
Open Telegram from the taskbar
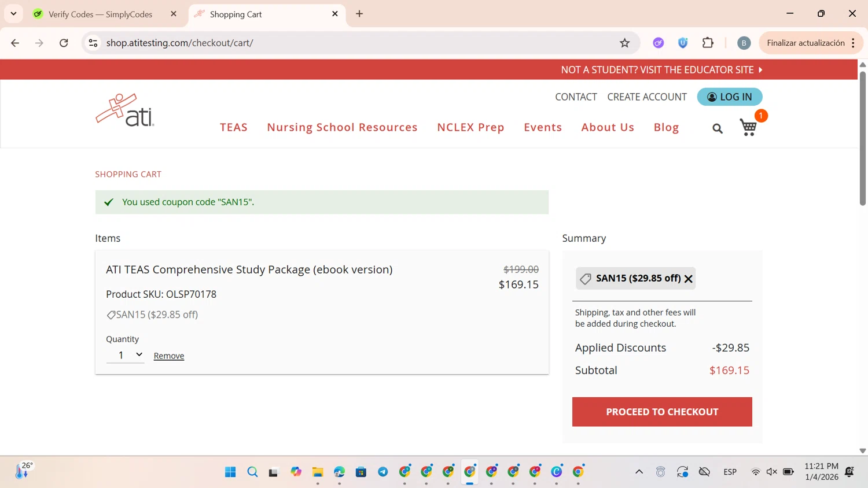[x=382, y=472]
